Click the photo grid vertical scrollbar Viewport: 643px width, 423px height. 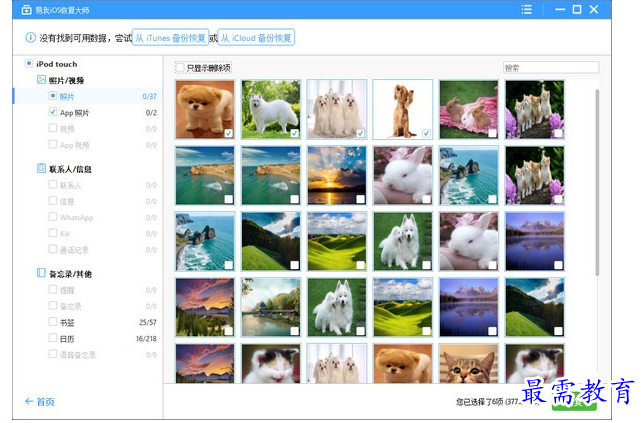tap(597, 182)
